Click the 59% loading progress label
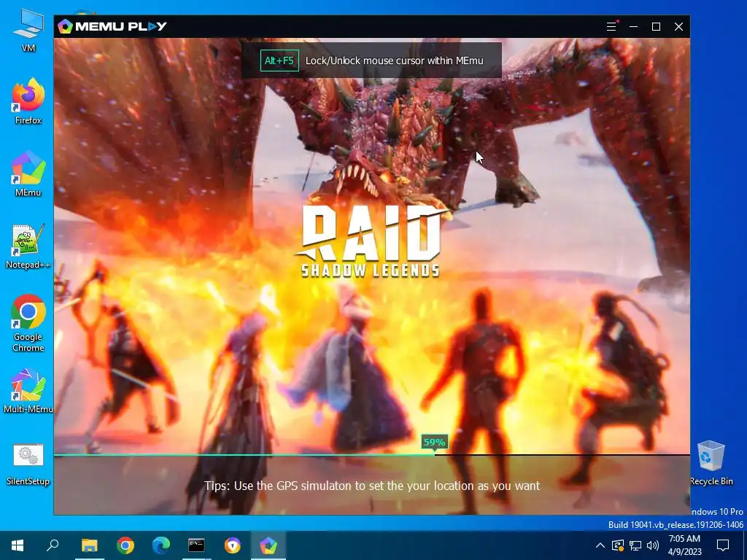 [x=434, y=442]
